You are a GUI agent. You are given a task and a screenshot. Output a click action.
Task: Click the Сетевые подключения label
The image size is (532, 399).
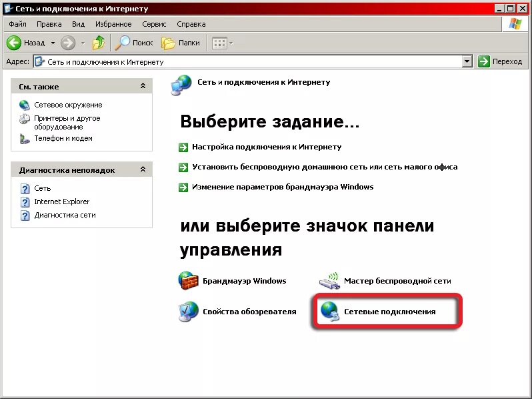389,312
